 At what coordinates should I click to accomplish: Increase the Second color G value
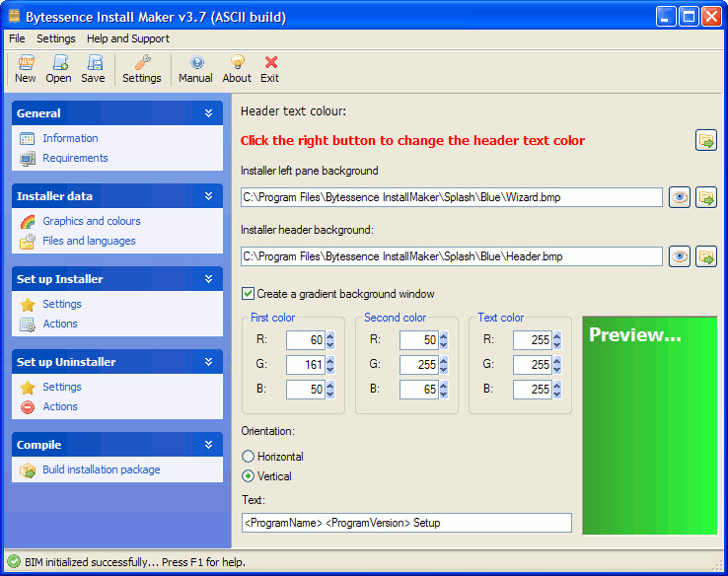tap(443, 360)
